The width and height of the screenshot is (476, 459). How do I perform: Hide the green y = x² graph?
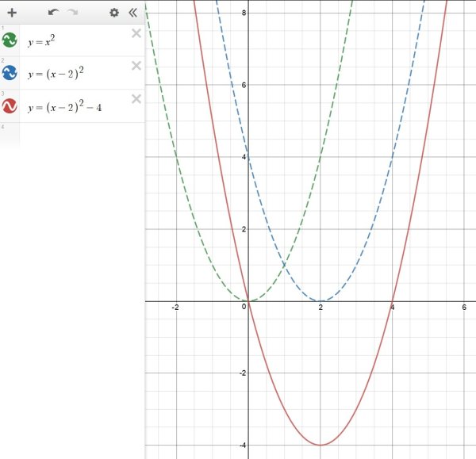coord(10,41)
